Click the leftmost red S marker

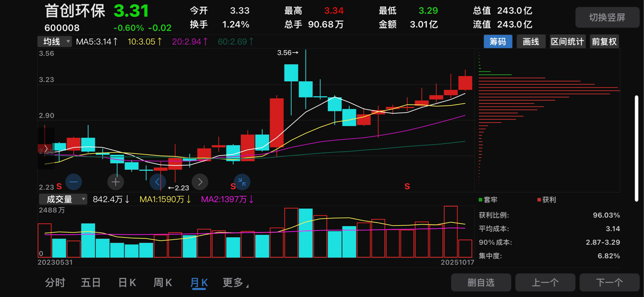(x=59, y=186)
